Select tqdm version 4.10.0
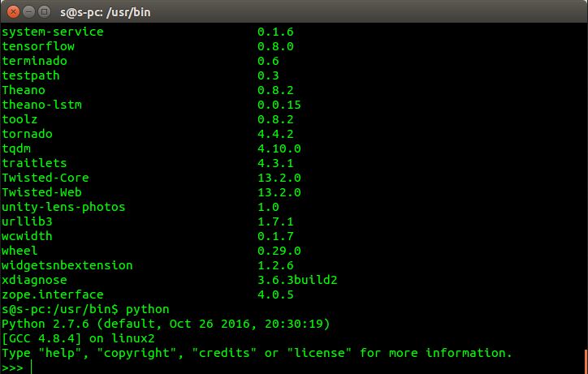 pyautogui.click(x=279, y=148)
